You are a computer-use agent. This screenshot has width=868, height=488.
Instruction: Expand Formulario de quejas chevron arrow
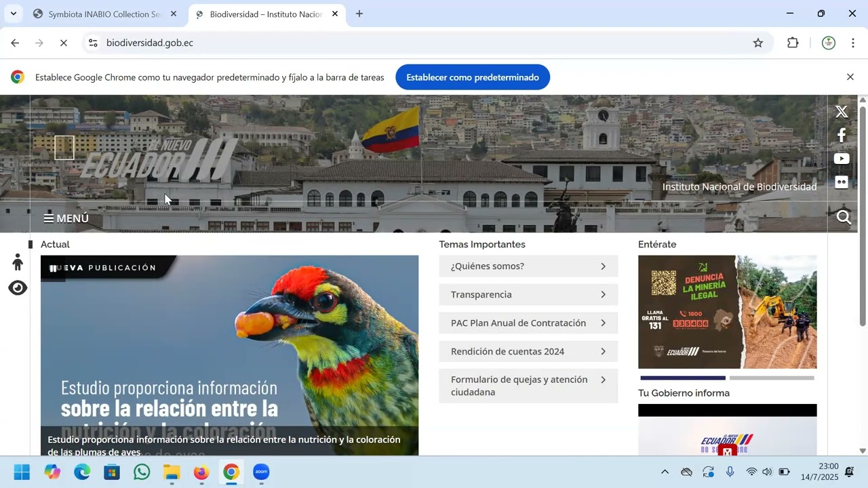pyautogui.click(x=603, y=380)
